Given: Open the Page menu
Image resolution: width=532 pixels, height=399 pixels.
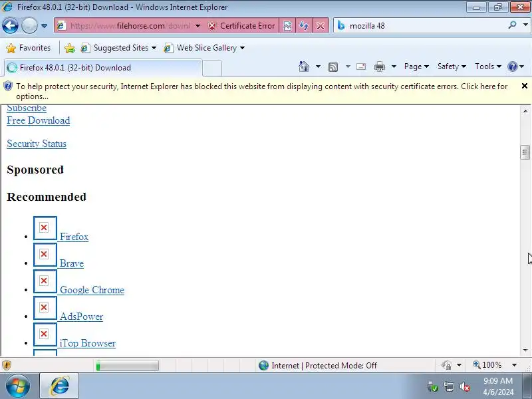Looking at the screenshot, I should click(416, 66).
